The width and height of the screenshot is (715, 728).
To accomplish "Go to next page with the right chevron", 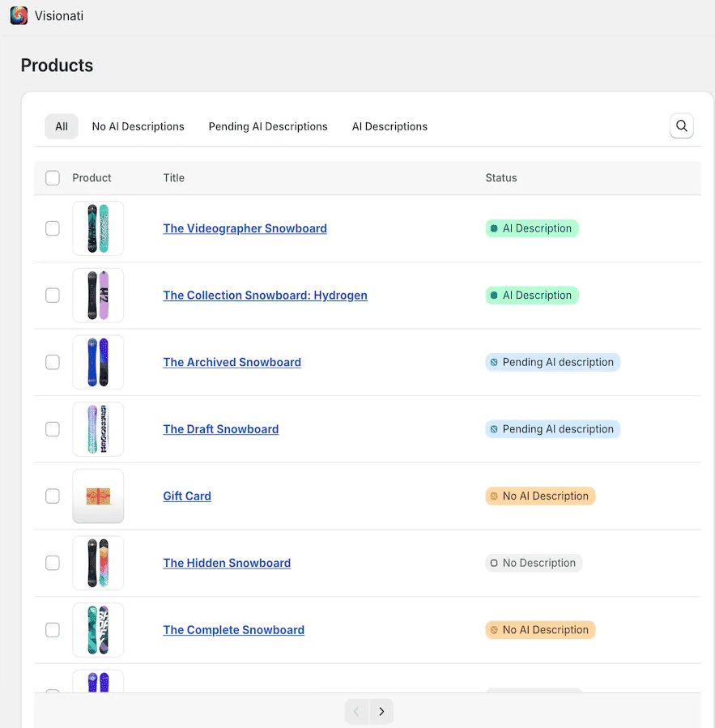I will (x=381, y=711).
